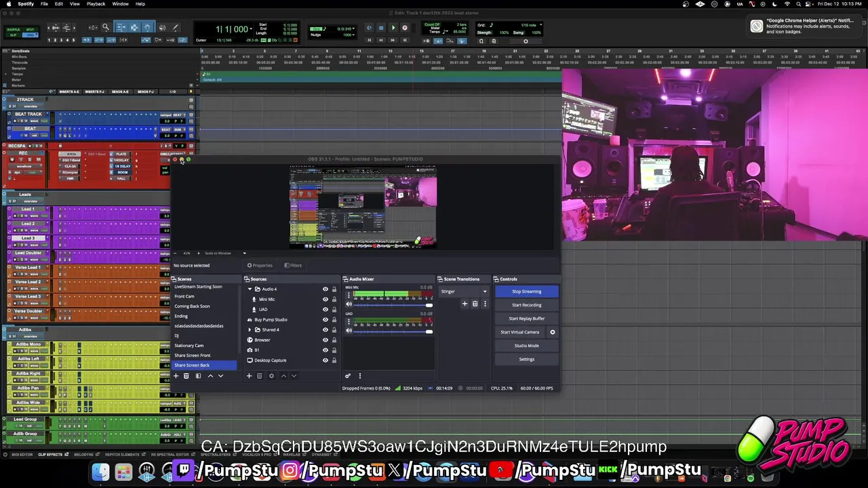Open the UAD mixer options dots

click(x=349, y=322)
